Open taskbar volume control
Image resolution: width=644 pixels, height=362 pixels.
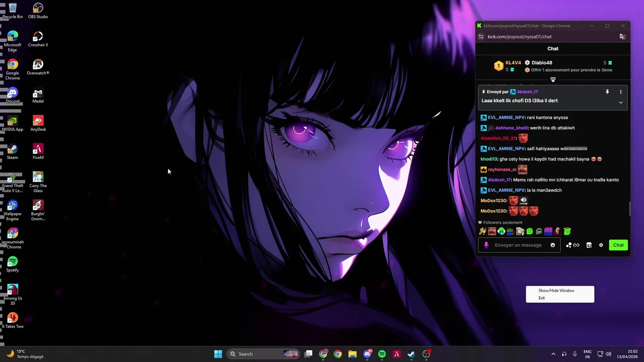[608, 354]
